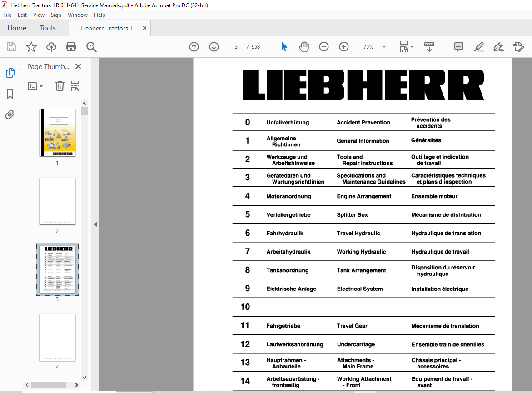Open the View menu

(x=39, y=15)
